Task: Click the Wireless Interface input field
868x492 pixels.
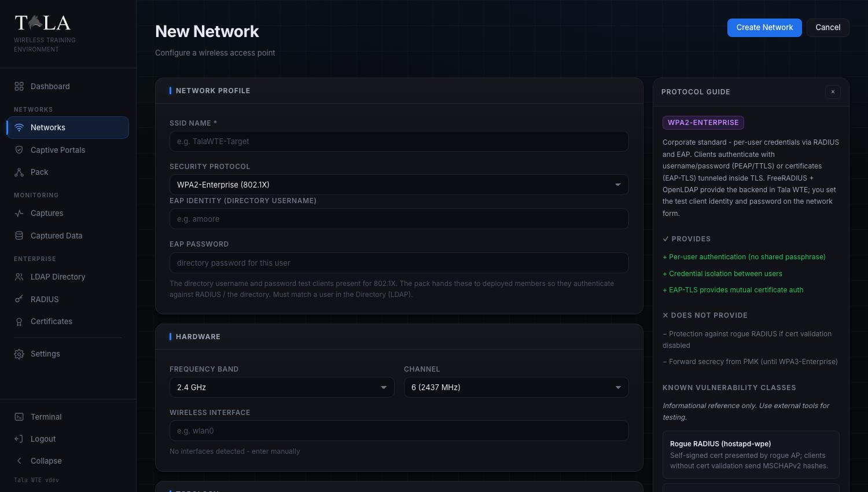Action: point(399,431)
